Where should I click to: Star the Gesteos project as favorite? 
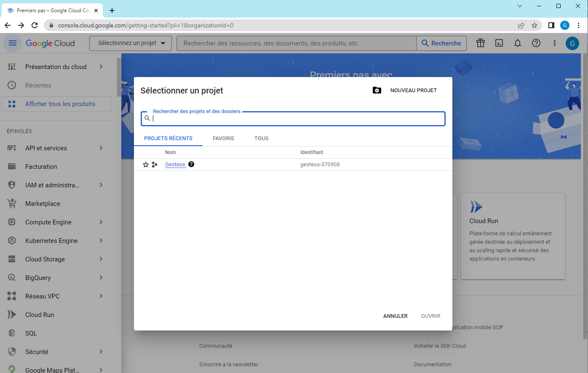click(146, 165)
